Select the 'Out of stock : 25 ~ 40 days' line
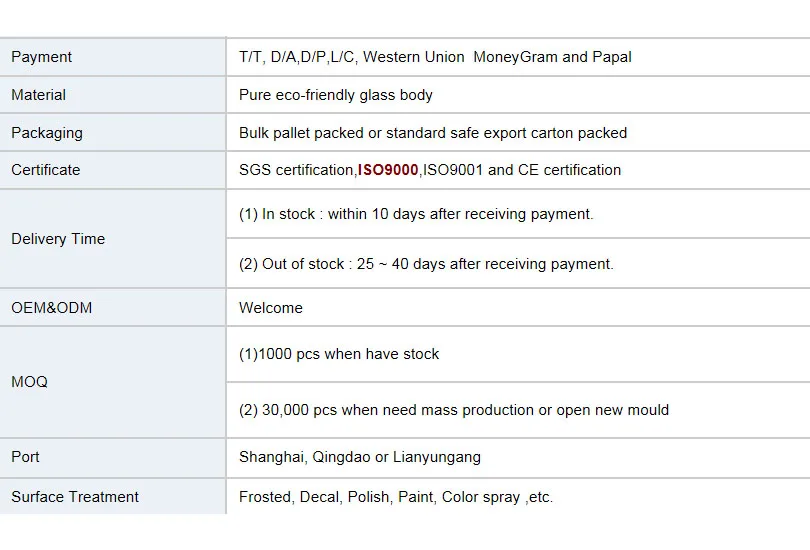The height and width of the screenshot is (550, 810). pos(426,264)
